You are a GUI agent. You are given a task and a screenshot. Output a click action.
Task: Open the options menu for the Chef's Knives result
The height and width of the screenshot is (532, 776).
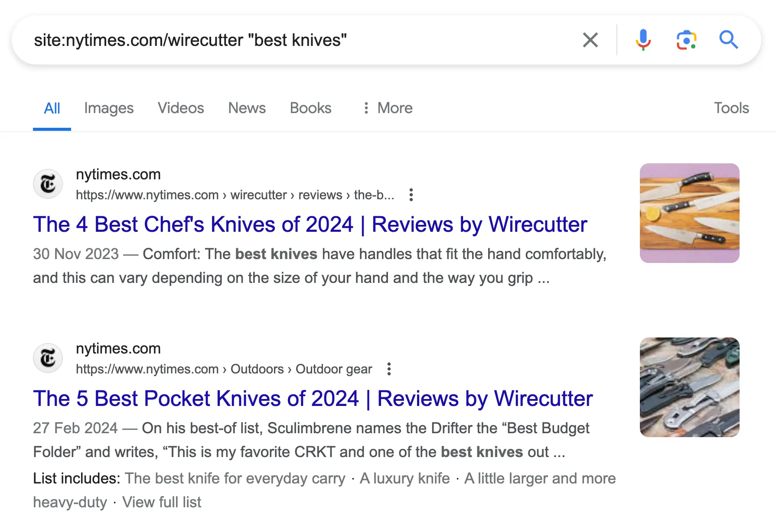click(x=411, y=195)
